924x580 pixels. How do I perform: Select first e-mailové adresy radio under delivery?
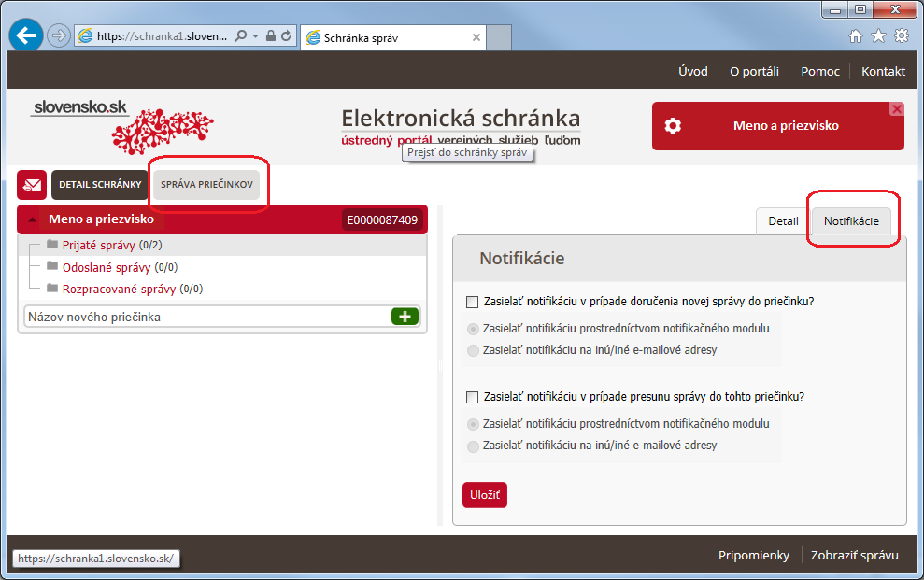[x=473, y=351]
